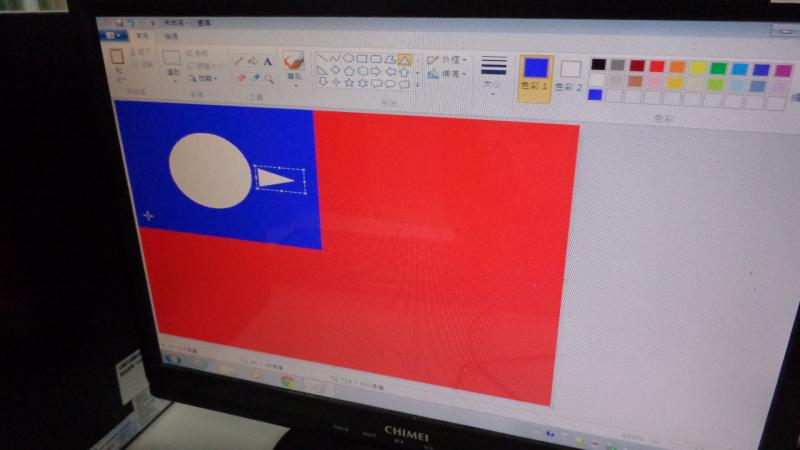Click the Undo icon in the title bar
800x450 pixels.
[x=132, y=22]
